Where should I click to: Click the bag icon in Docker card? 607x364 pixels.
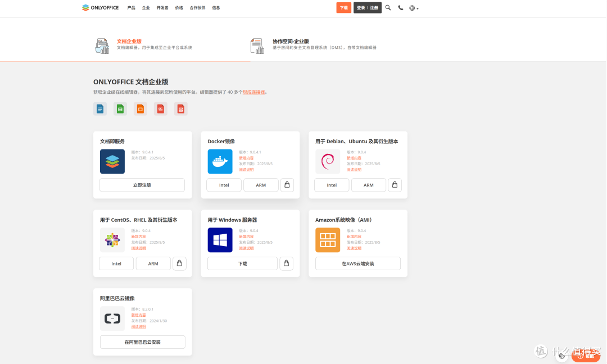point(287,185)
